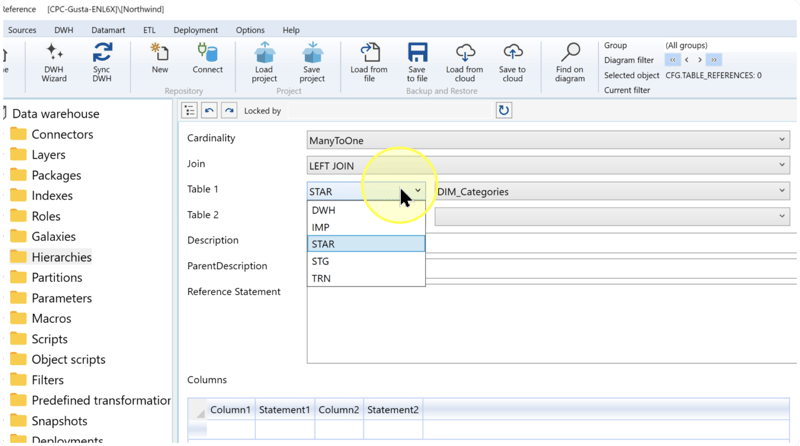This screenshot has width=800, height=446.
Task: Click the Column2 table header
Action: pyautogui.click(x=338, y=410)
